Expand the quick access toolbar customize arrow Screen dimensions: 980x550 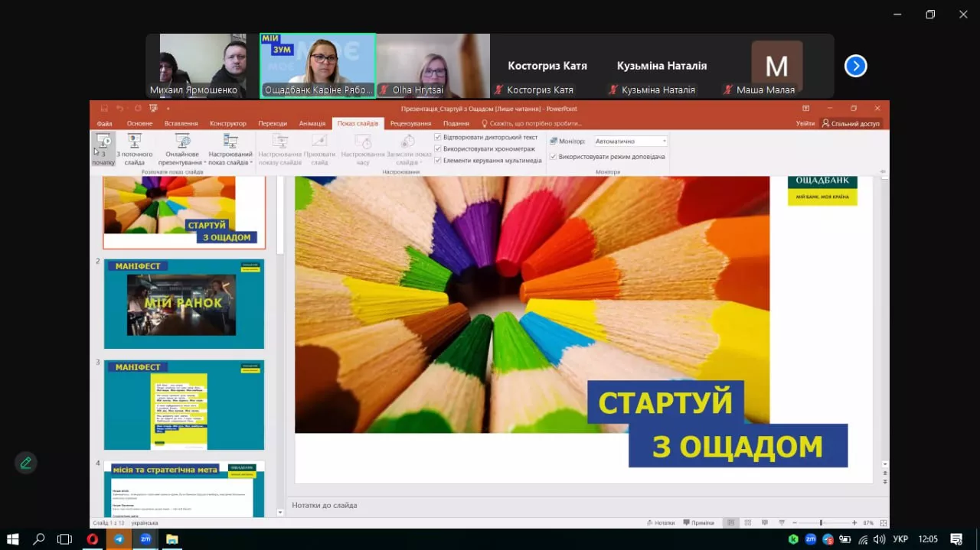click(x=168, y=109)
